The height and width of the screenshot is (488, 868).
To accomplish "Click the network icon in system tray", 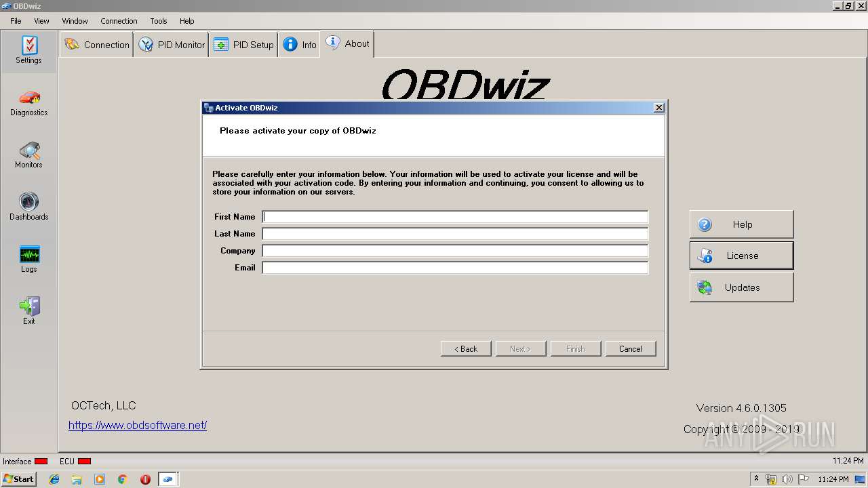I will pyautogui.click(x=771, y=479).
